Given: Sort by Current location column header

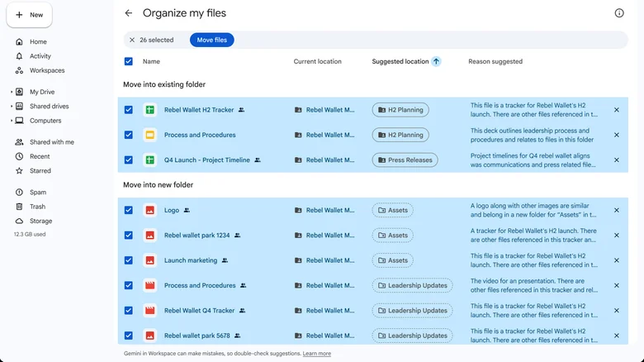Looking at the screenshot, I should coord(318,61).
